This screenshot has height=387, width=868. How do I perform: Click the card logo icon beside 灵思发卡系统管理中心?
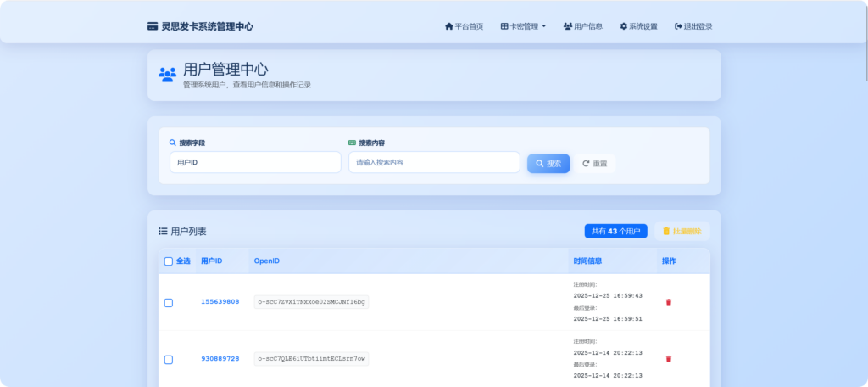(153, 26)
